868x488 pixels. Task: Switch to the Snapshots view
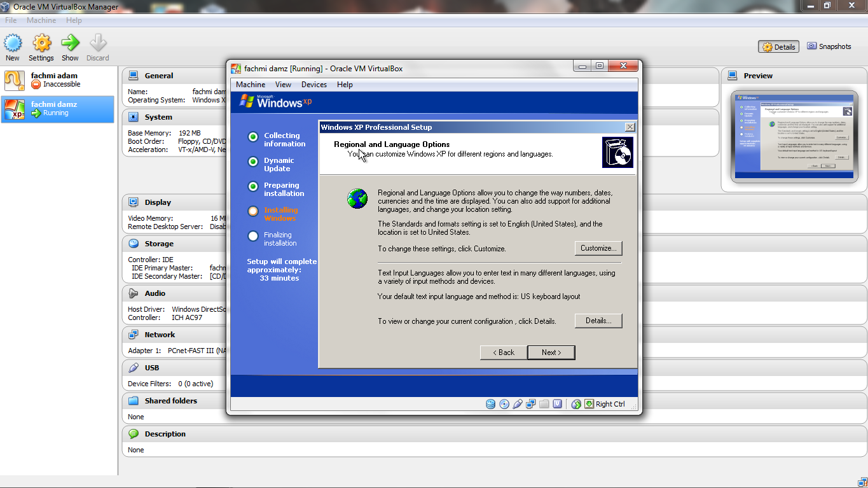pyautogui.click(x=829, y=46)
